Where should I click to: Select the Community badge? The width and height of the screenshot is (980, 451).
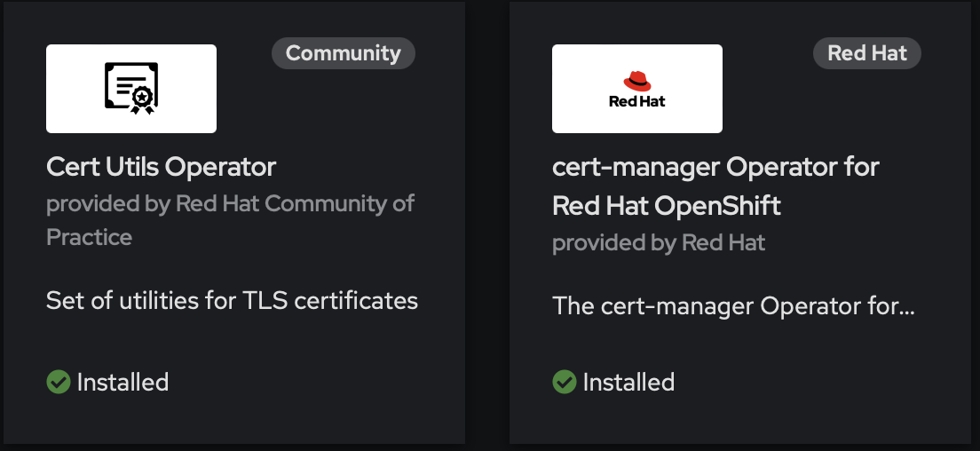(343, 53)
